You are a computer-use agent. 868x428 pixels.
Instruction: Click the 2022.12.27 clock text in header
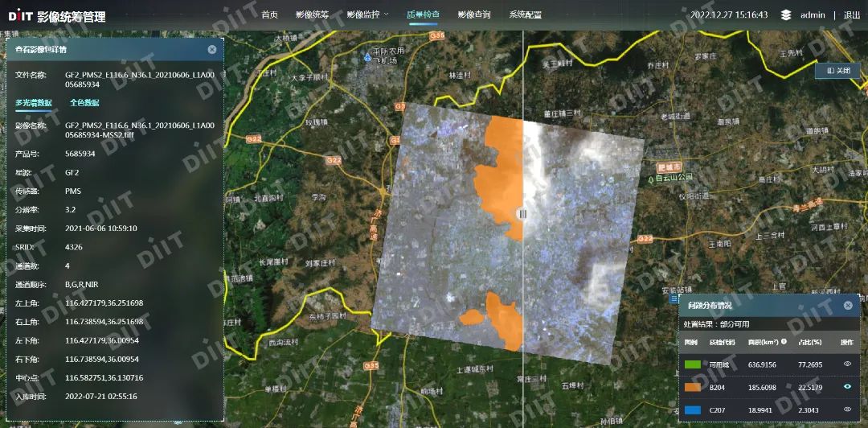(728, 15)
